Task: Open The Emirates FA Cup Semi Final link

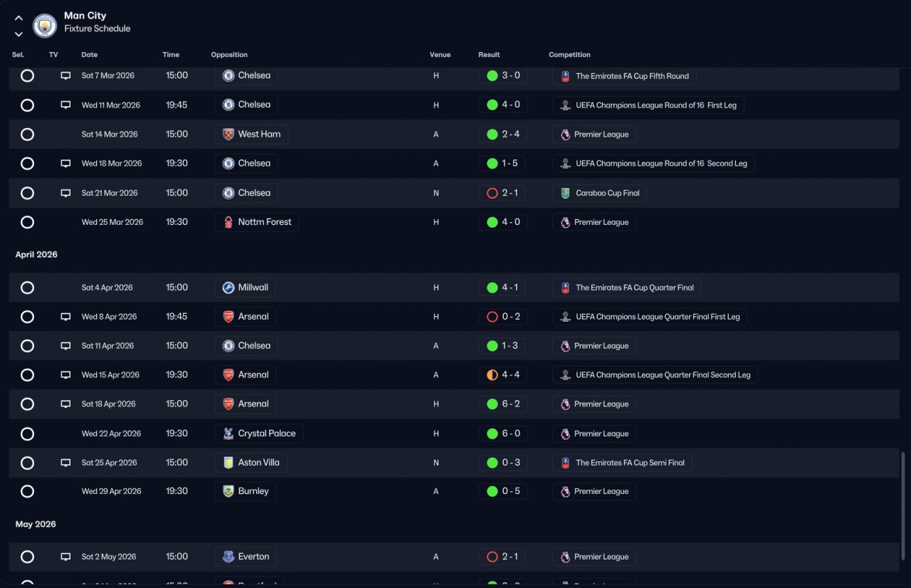Action: [630, 463]
